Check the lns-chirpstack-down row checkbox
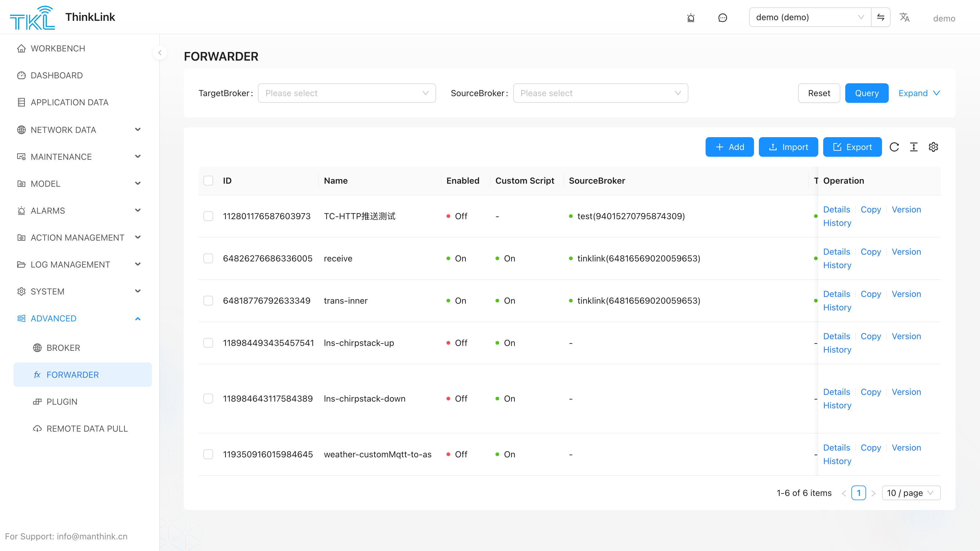Screen dimensions: 980x551 click(208, 399)
